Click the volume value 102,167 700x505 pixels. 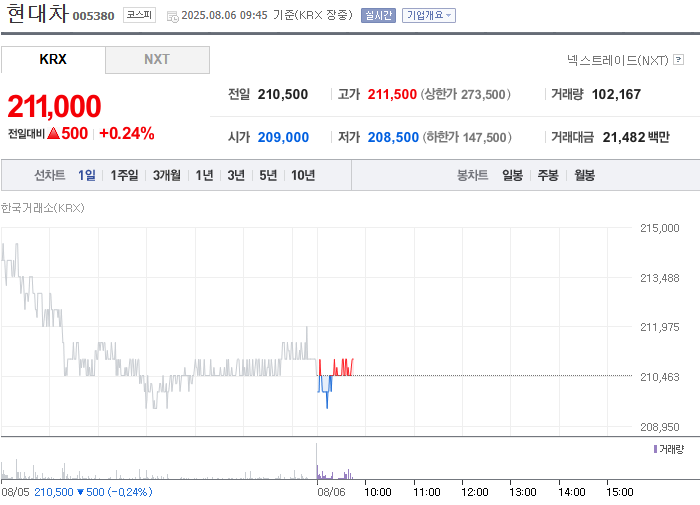[616, 94]
